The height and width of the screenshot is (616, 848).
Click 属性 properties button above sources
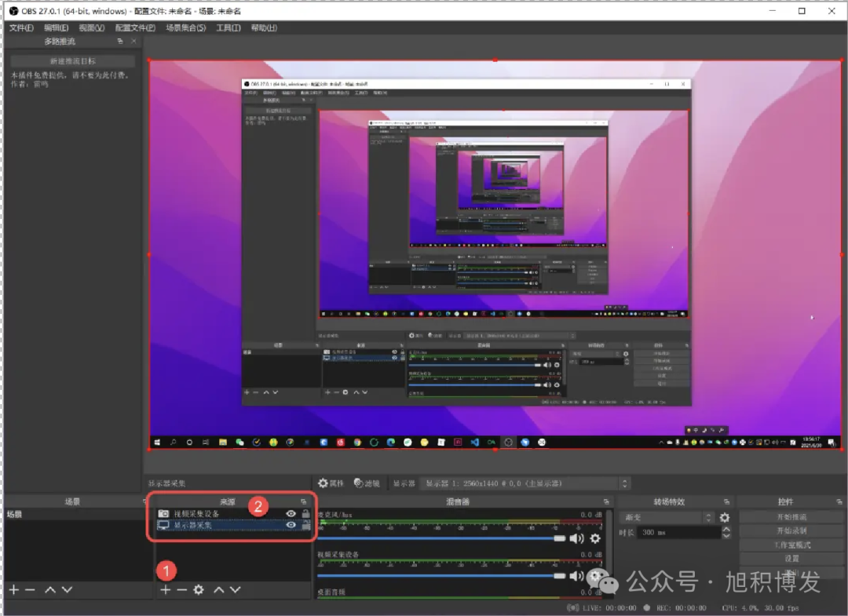click(331, 483)
